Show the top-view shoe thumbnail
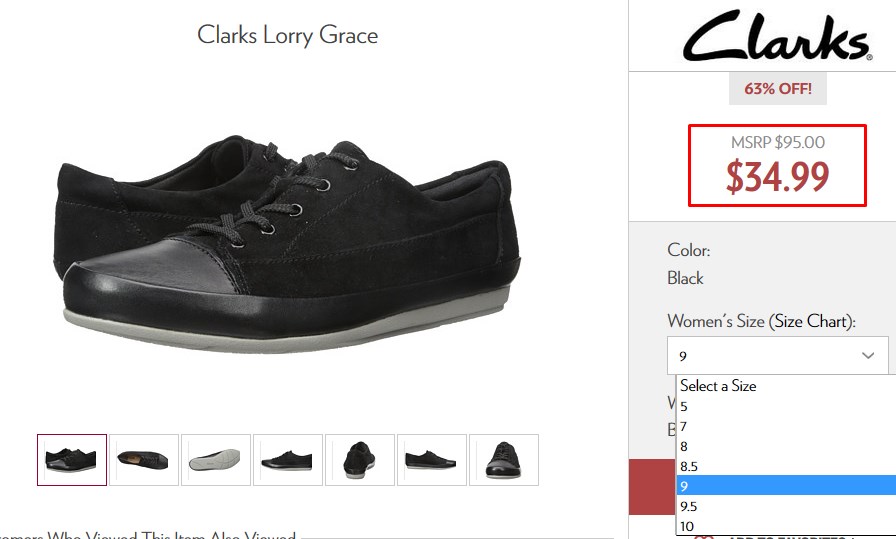 tap(144, 460)
